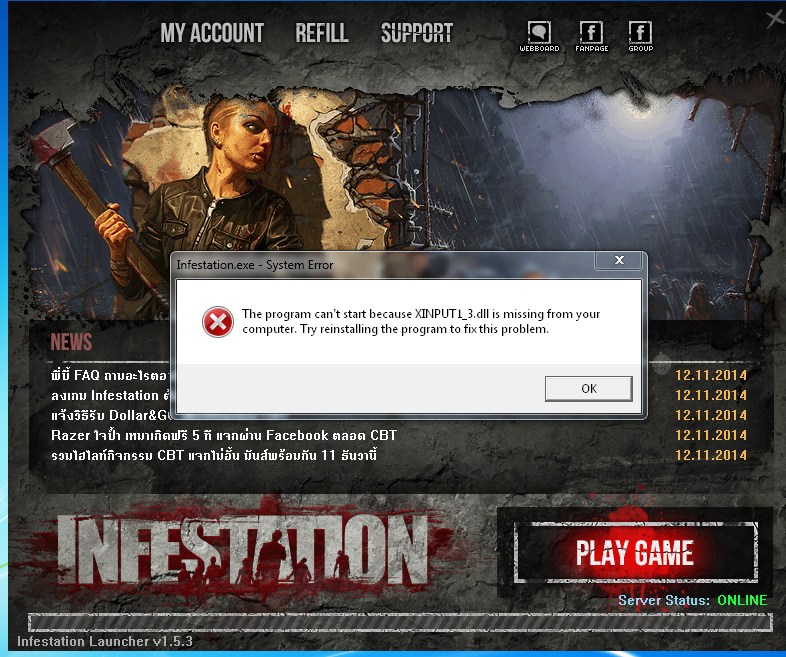
Task: Open the Razer Facebook CBT news item
Action: [x=224, y=435]
